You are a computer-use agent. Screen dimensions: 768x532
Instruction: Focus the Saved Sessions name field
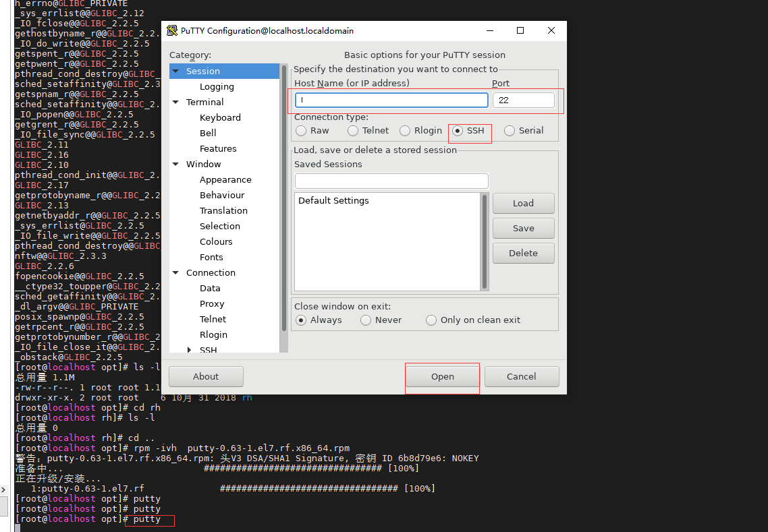tap(391, 181)
